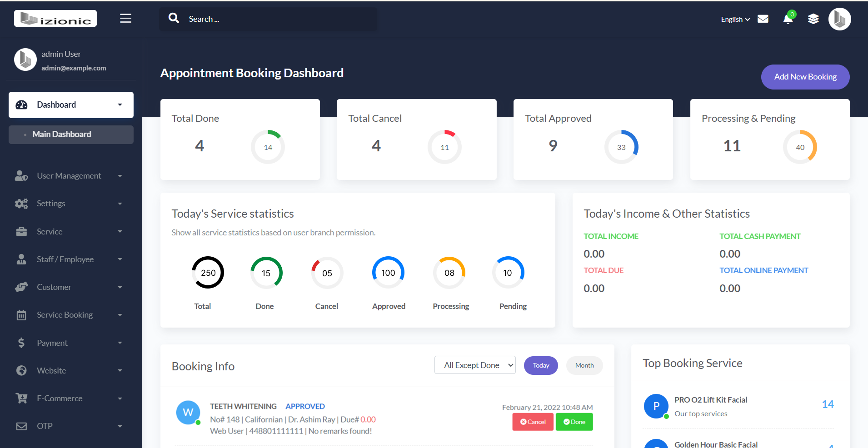Click the layers icon near the profile avatar
This screenshot has height=448, width=868.
(813, 19)
